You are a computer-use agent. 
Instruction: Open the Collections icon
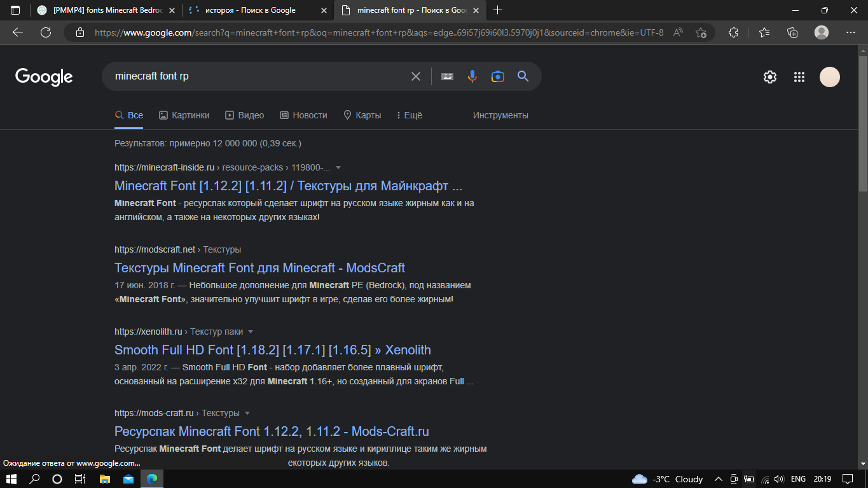[x=792, y=32]
